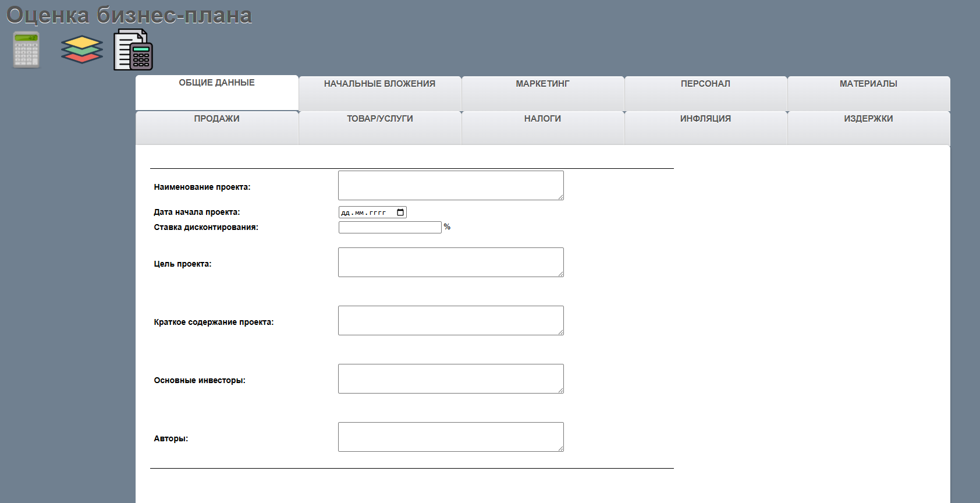Screen dimensions: 980x503
Task: Go to the ИЗДЕРЖКИ tab
Action: tap(869, 128)
